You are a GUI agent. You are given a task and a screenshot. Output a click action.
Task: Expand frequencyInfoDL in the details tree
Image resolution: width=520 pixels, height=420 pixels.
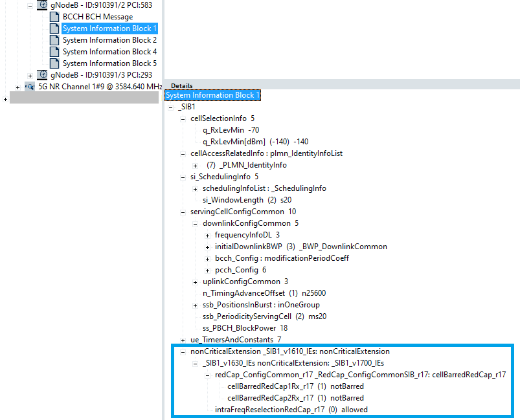[x=208, y=235]
